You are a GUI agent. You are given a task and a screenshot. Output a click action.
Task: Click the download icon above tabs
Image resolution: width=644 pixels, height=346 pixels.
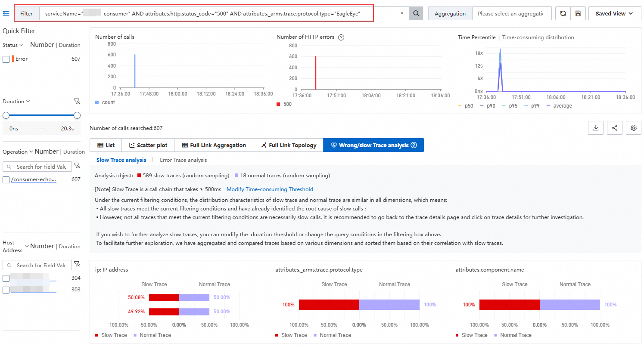click(x=596, y=128)
